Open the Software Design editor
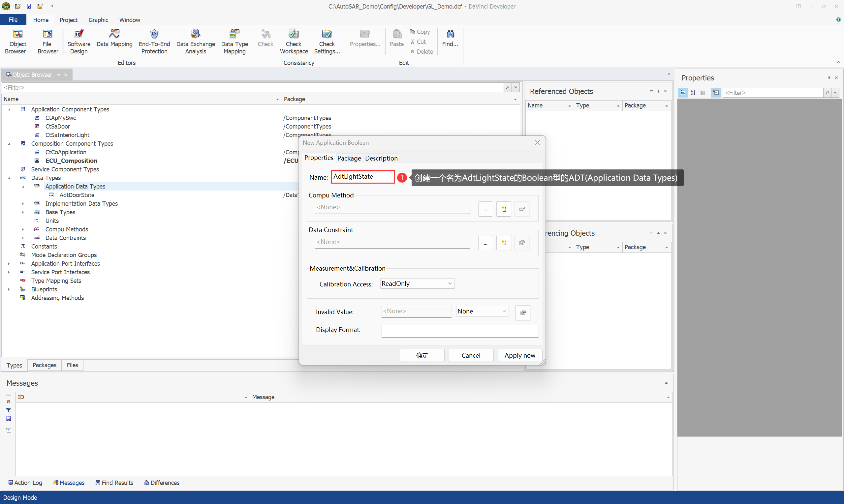 point(78,42)
